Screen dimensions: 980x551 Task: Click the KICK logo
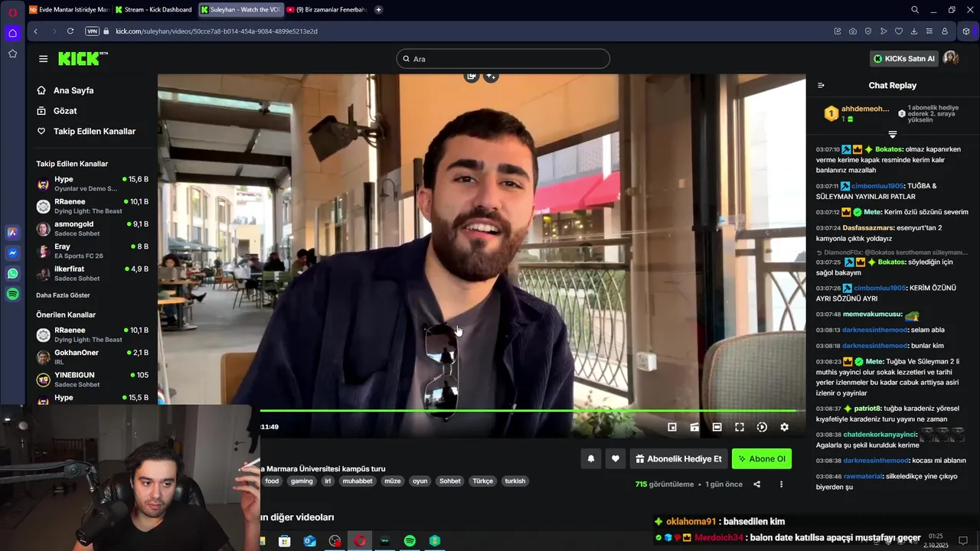tap(83, 59)
